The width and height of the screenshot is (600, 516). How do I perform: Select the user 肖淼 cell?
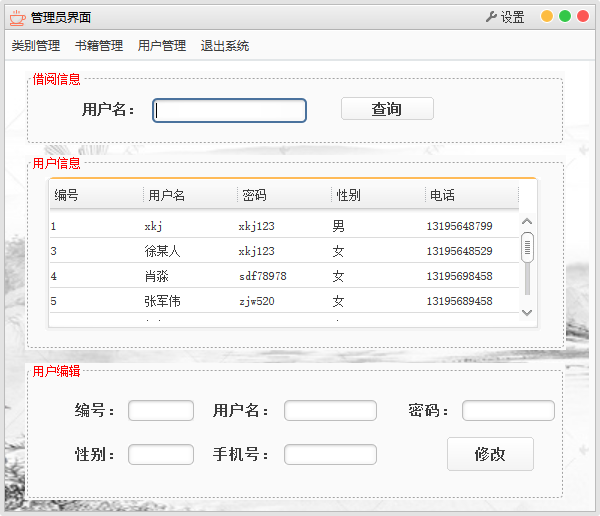point(157,276)
